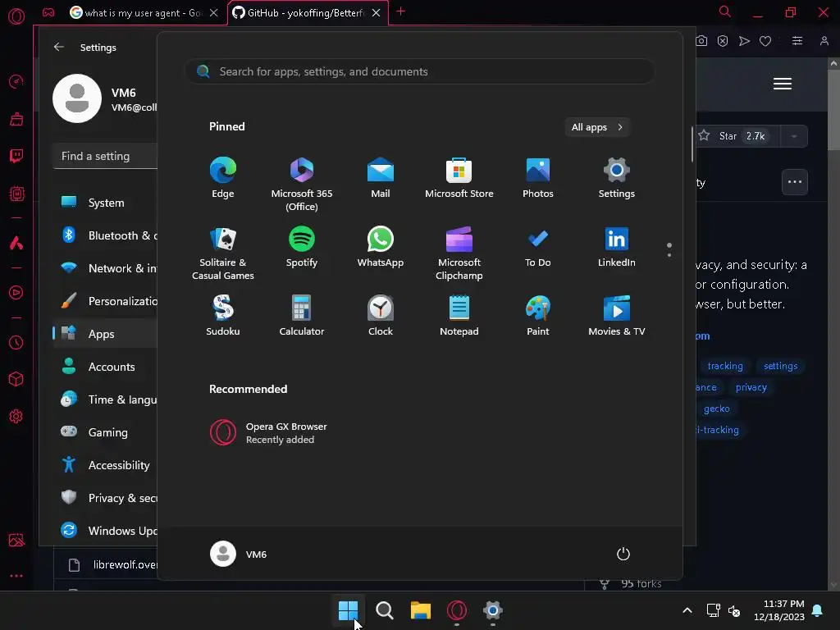Open GitHub hamburger navigation menu
Image resolution: width=840 pixels, height=630 pixels.
point(783,84)
